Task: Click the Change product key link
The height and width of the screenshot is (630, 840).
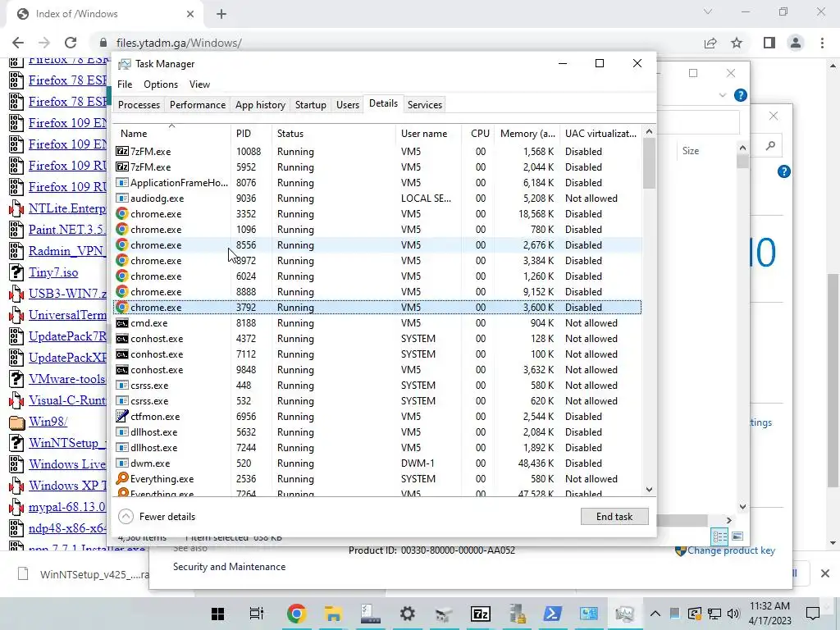Action: coord(731,550)
